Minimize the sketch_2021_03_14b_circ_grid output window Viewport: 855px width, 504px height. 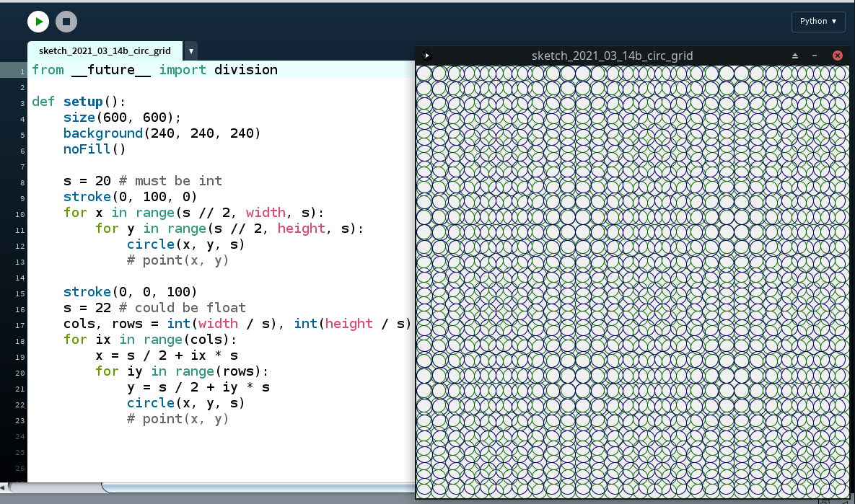tap(815, 55)
